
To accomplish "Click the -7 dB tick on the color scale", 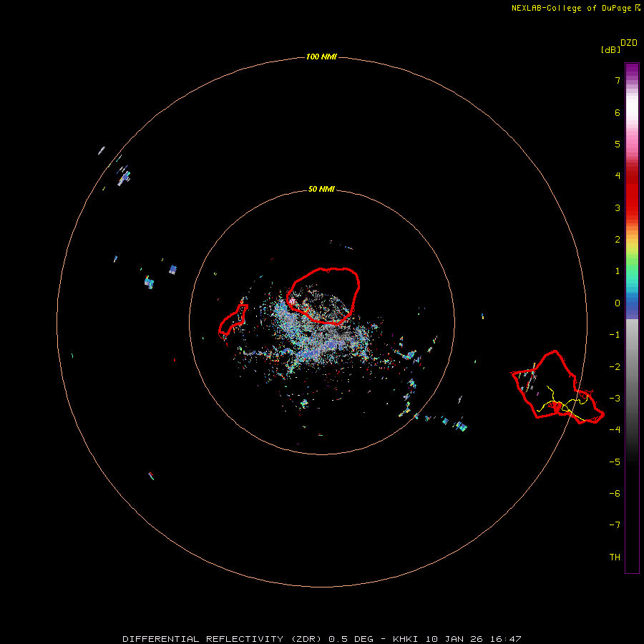I will 615,525.
